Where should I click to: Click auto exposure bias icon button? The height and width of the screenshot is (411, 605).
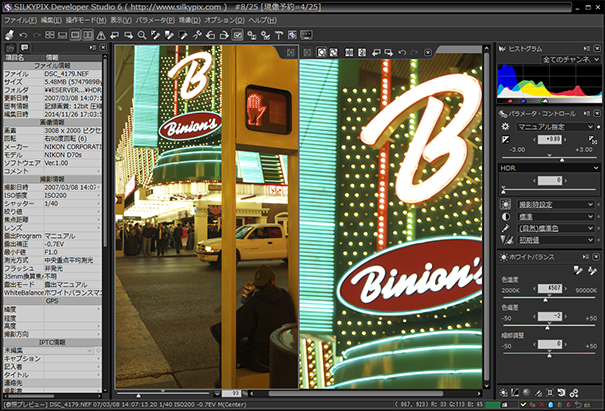pos(593,139)
